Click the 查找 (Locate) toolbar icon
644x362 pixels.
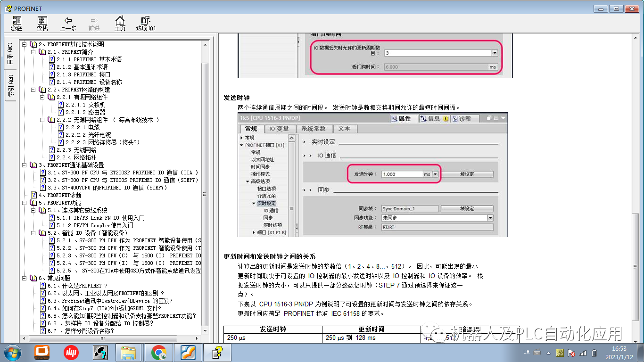point(42,23)
